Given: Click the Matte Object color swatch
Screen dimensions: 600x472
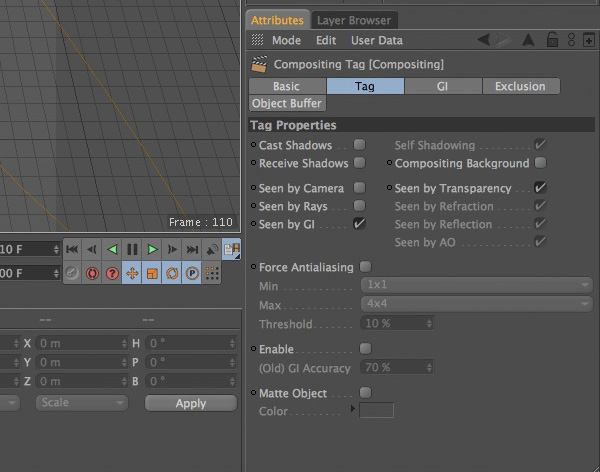Looking at the screenshot, I should click(x=377, y=410).
